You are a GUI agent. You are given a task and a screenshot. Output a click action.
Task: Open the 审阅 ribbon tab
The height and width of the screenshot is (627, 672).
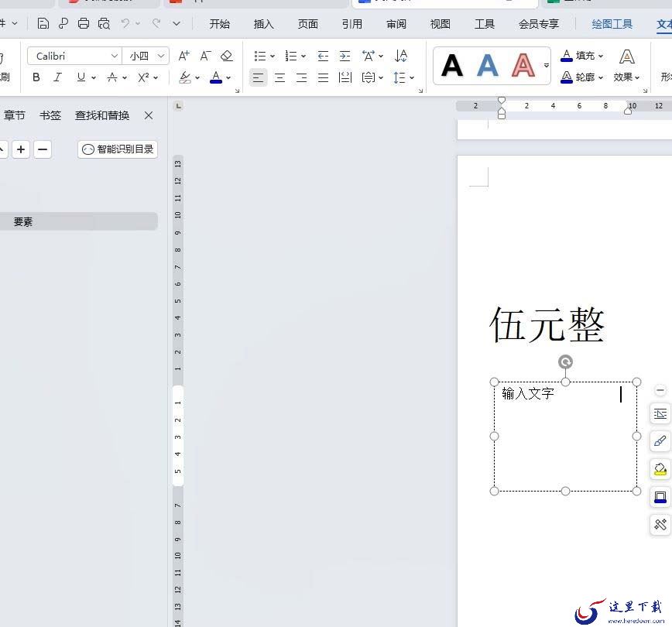pyautogui.click(x=396, y=24)
